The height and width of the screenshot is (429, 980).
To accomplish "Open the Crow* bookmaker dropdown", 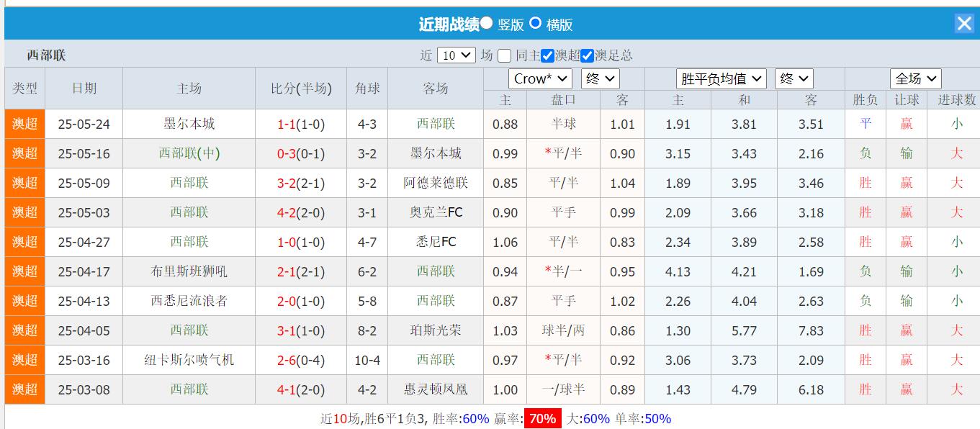I will coord(540,78).
